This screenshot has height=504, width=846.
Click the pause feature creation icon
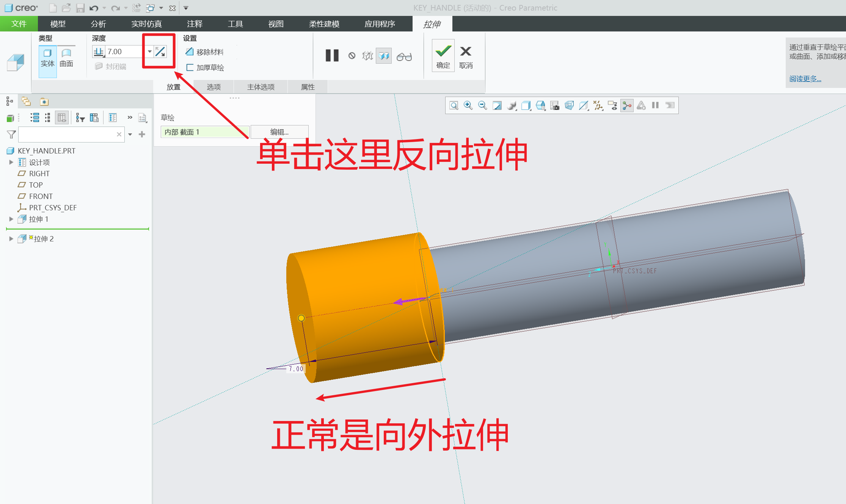(332, 56)
